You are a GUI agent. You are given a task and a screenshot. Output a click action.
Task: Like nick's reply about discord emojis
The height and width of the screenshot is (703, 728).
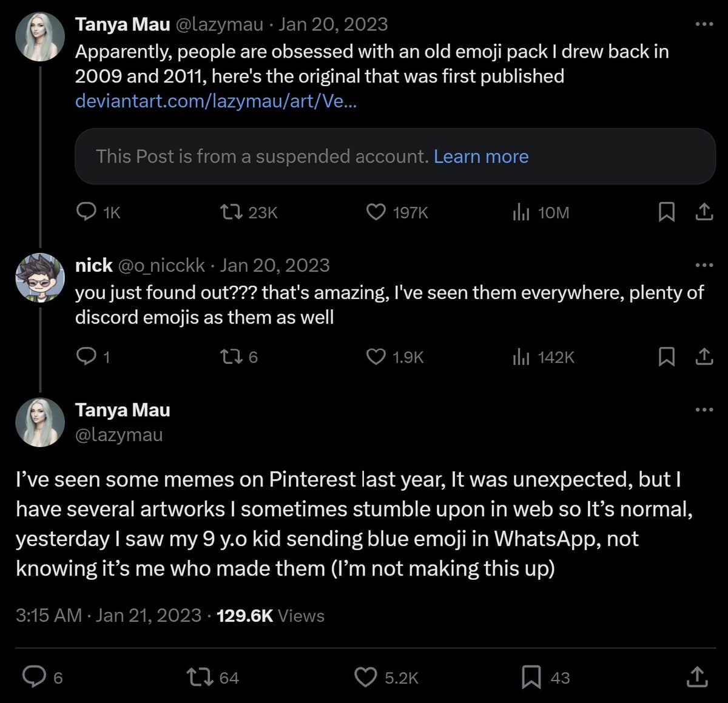376,357
